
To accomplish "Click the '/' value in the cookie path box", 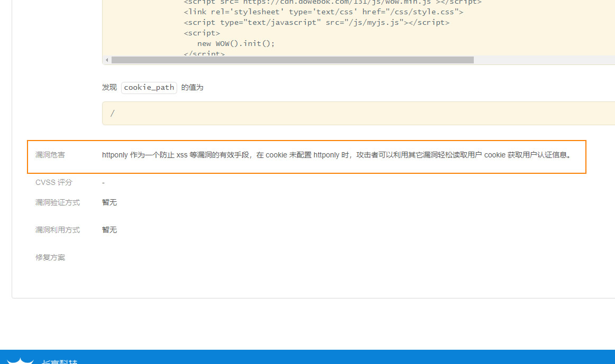I will 113,113.
